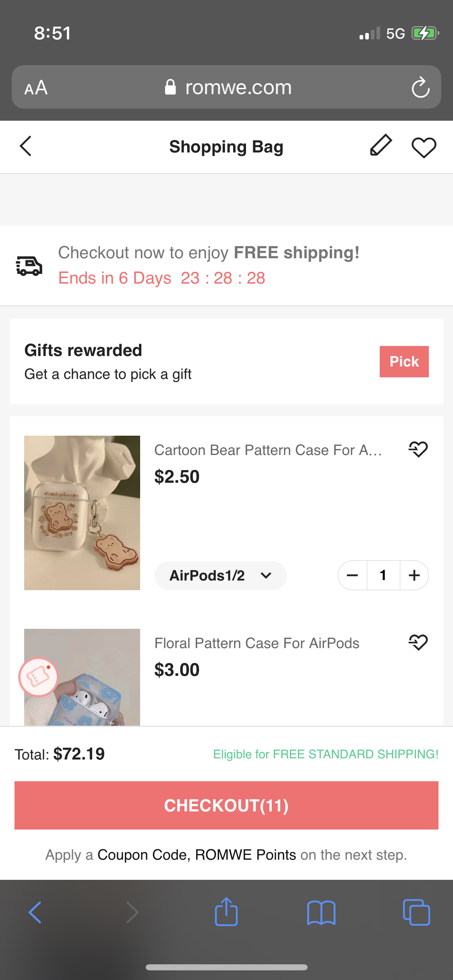
Task: Open Safari bookmarks icon
Action: click(x=321, y=912)
